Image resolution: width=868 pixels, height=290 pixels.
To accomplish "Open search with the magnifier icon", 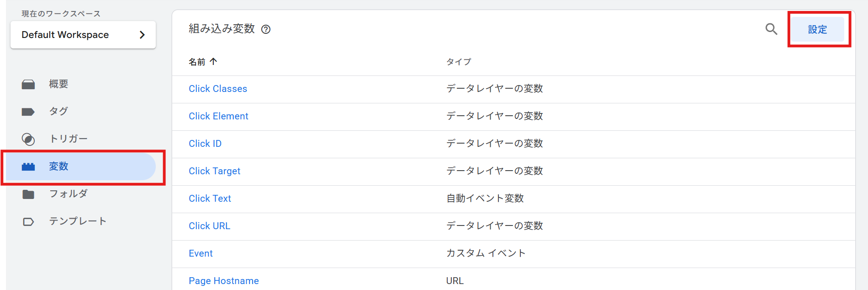I will click(x=771, y=29).
